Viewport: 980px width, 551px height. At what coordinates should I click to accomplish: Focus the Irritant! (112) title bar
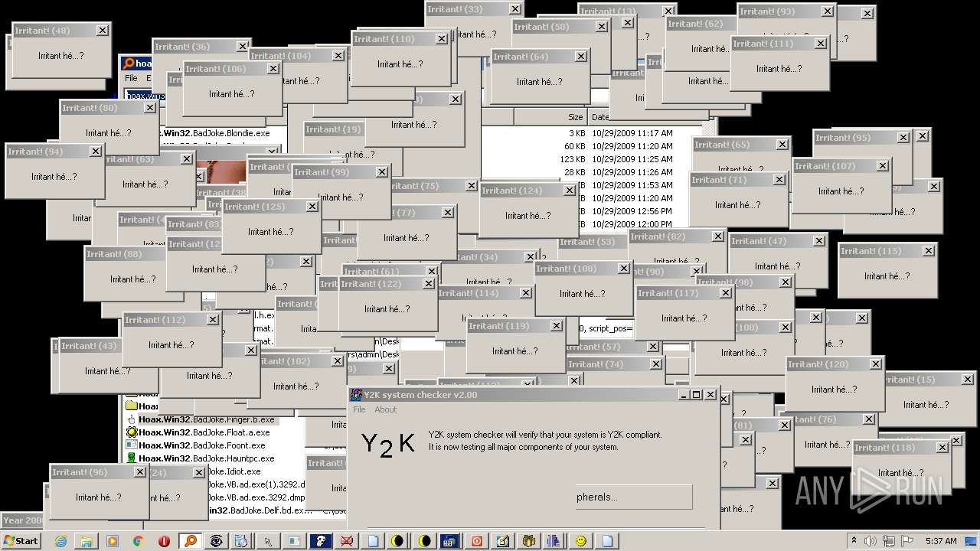click(172, 320)
